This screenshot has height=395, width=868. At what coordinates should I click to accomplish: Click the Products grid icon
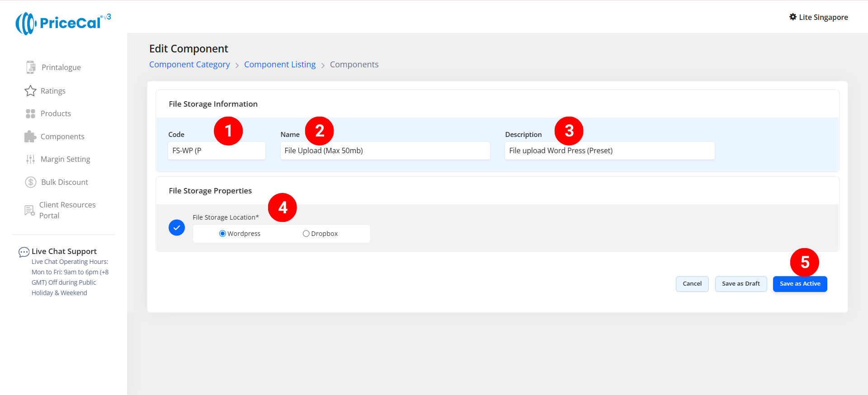[x=30, y=113]
